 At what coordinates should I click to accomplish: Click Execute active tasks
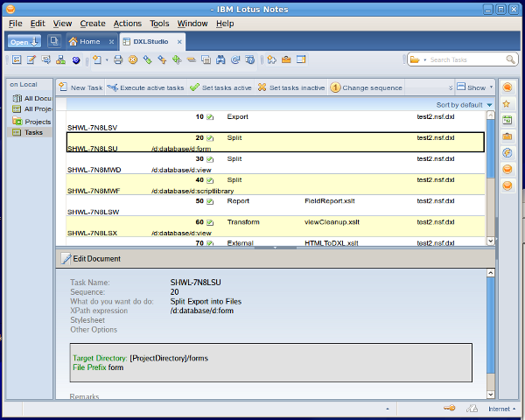(146, 87)
